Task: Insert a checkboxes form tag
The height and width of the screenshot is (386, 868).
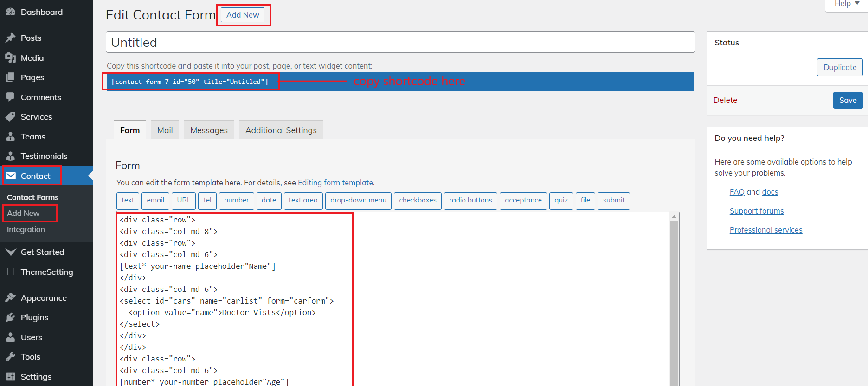Action: pyautogui.click(x=418, y=201)
